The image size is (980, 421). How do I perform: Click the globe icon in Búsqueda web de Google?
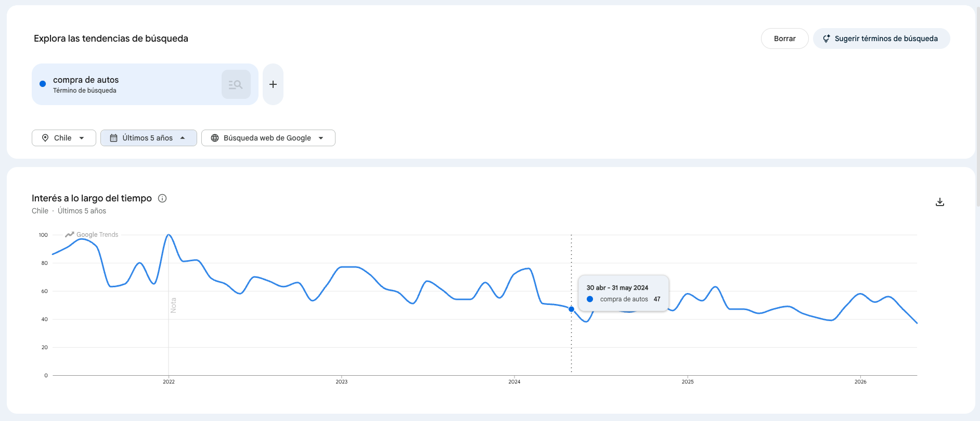point(215,138)
